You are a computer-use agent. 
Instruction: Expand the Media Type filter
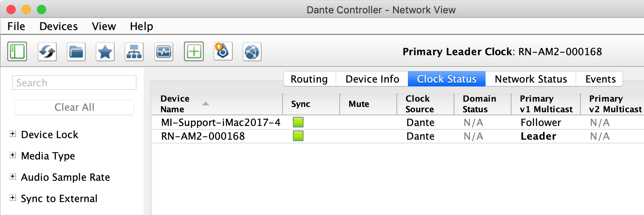(13, 155)
